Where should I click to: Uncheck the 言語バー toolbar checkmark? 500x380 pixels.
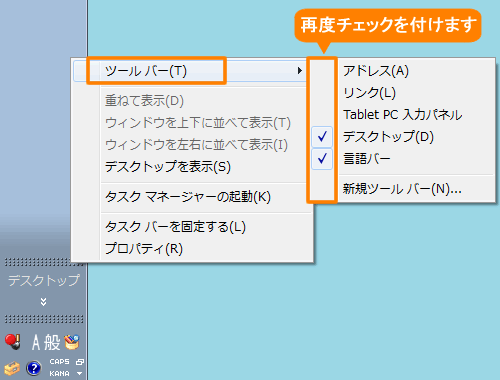(322, 159)
